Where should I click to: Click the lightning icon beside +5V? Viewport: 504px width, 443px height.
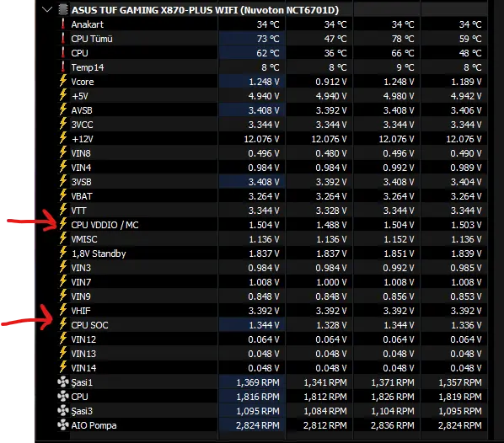tap(63, 96)
